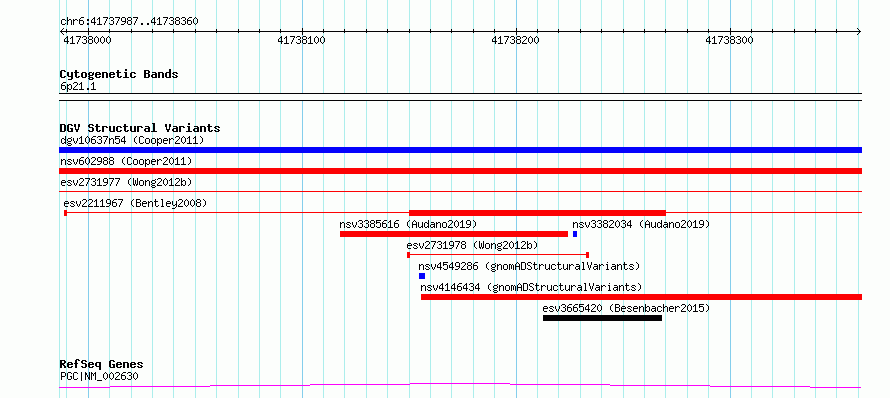
Task: Click the red nsv4146434 variant bar
Action: (641, 297)
